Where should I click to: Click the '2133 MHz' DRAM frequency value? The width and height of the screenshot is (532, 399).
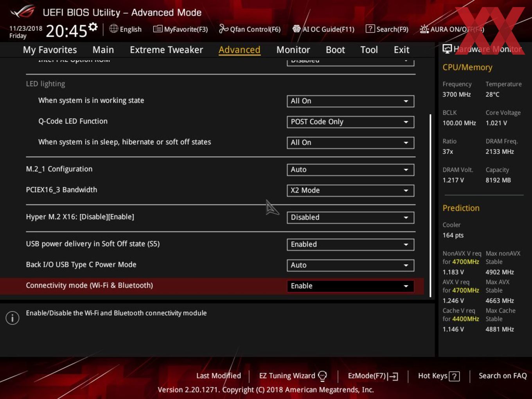coord(500,151)
